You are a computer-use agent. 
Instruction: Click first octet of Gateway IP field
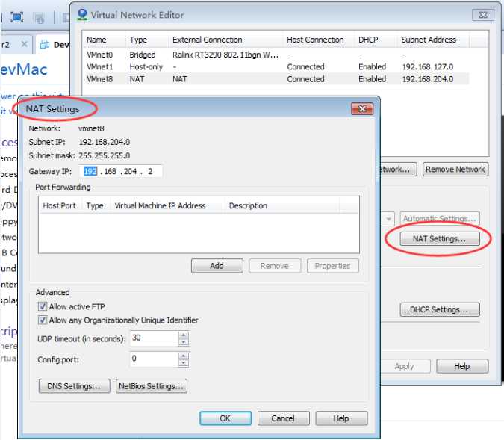coord(90,171)
